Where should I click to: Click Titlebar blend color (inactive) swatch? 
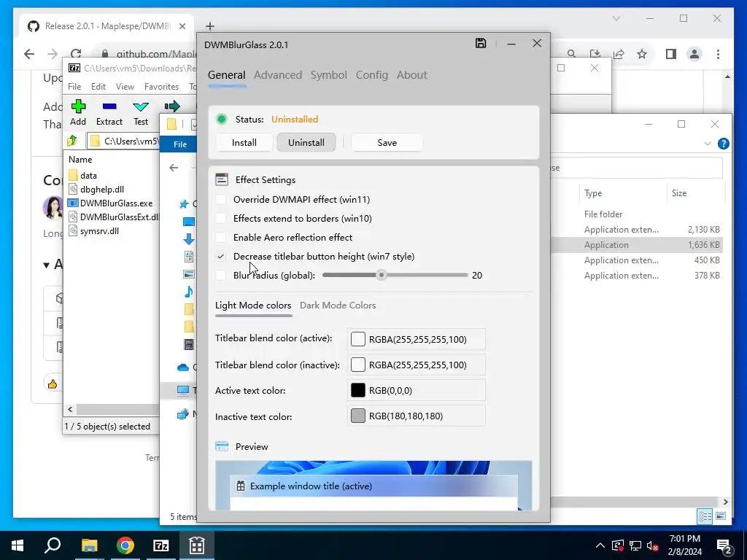357,365
